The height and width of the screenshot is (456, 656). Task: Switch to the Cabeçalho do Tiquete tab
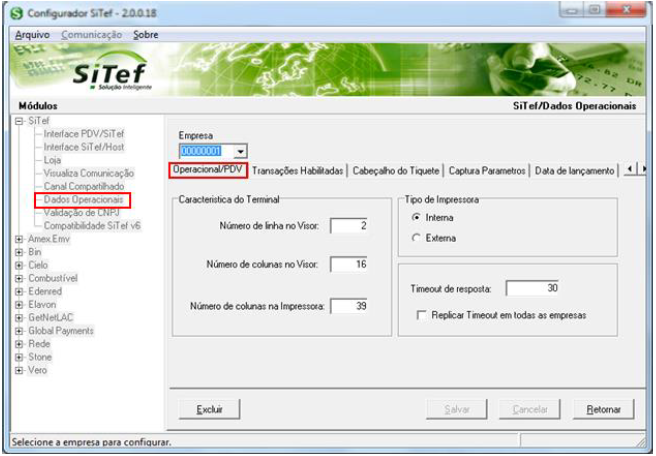pyautogui.click(x=396, y=171)
